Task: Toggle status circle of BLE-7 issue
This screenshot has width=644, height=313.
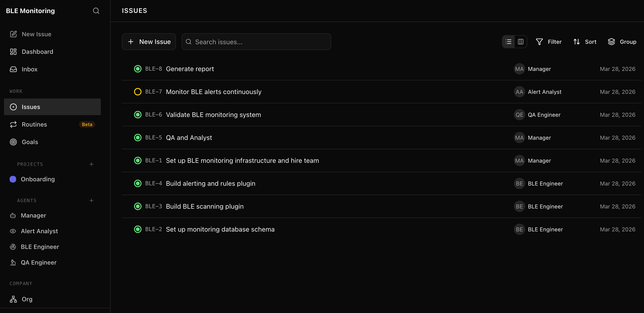Action: click(138, 92)
